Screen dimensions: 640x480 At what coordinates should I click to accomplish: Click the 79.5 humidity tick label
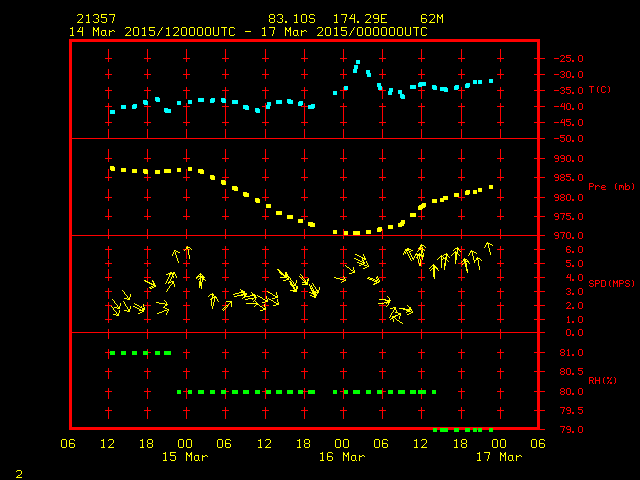click(x=571, y=411)
